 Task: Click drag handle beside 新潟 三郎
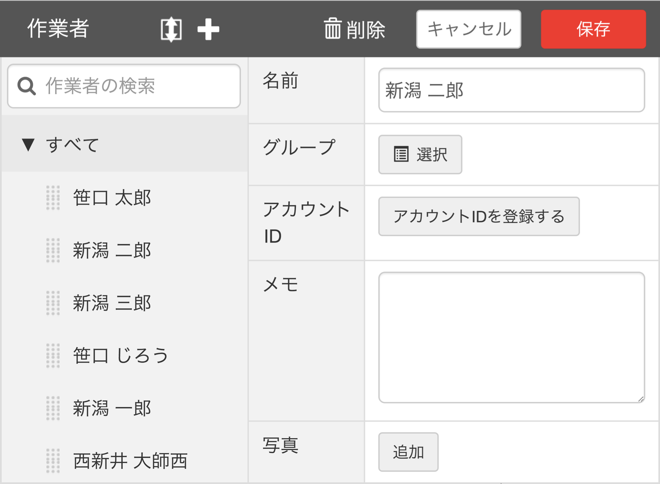click(x=53, y=303)
